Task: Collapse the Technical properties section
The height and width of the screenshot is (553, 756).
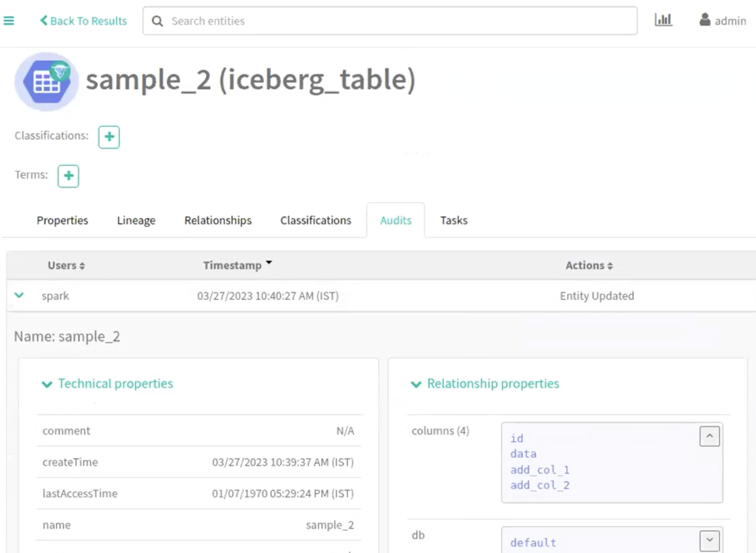Action: 47,384
